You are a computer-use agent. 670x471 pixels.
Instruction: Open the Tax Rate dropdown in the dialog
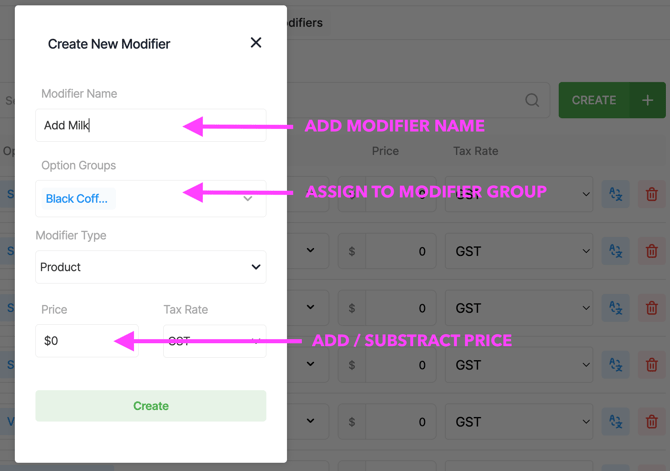click(x=215, y=341)
